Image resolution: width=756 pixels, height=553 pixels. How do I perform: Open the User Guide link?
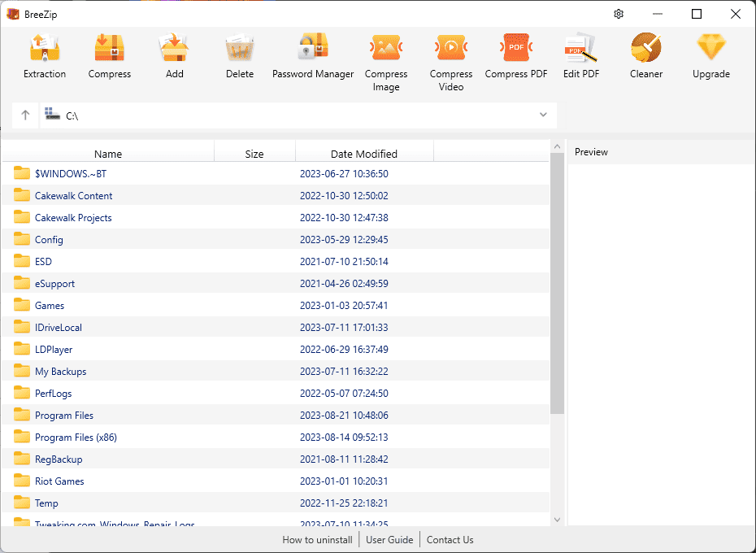389,540
